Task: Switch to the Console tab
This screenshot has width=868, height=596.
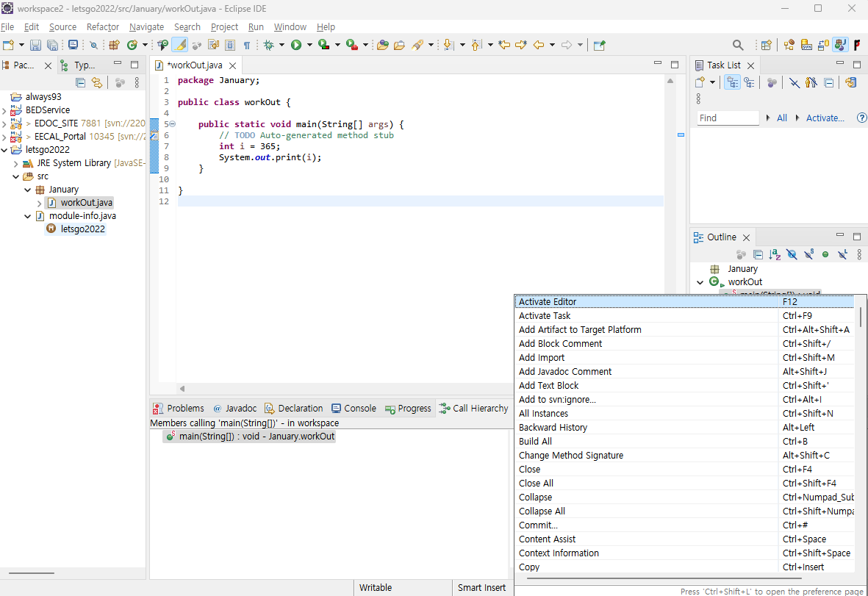Action: coord(354,409)
